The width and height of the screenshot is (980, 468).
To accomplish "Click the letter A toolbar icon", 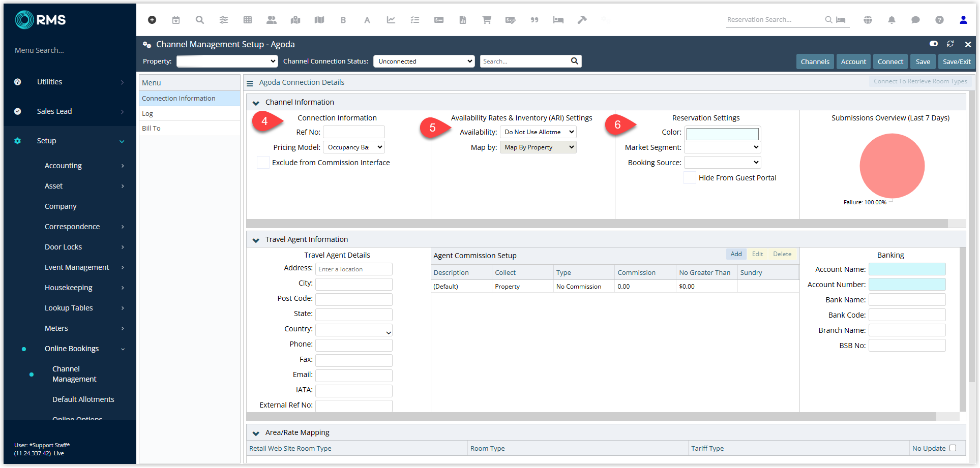I will pos(367,20).
